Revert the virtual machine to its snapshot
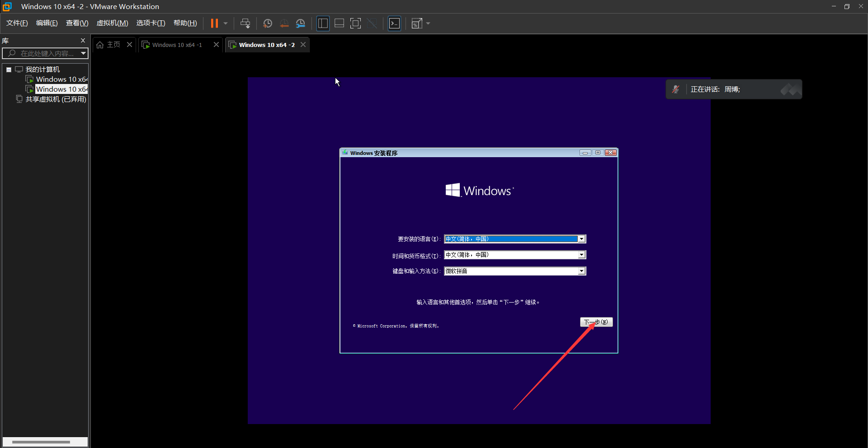Viewport: 868px width, 448px height. point(284,23)
